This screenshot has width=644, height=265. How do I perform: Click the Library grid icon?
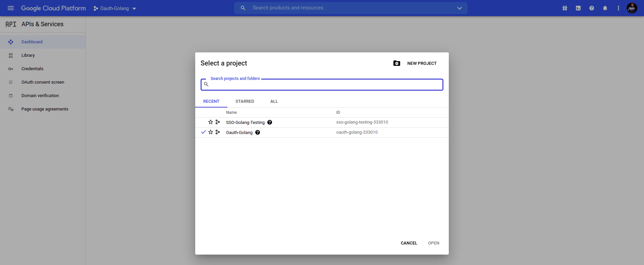click(11, 55)
